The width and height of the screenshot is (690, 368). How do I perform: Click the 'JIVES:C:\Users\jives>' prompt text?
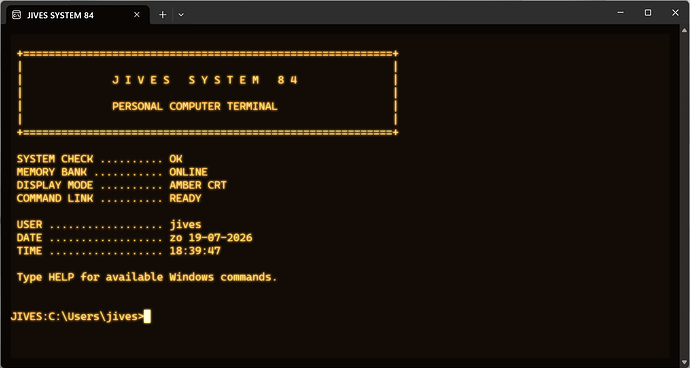click(x=77, y=316)
